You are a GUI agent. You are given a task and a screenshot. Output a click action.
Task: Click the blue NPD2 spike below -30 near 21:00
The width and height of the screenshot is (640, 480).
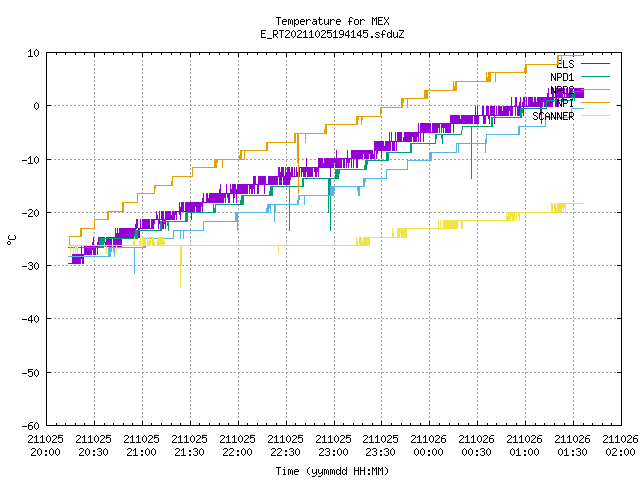click(134, 261)
